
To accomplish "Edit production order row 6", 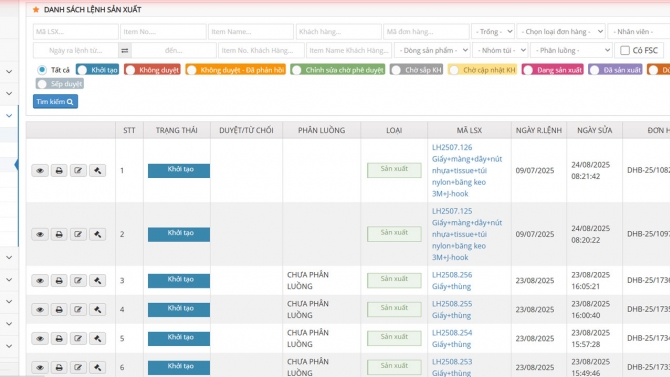I will [x=78, y=367].
